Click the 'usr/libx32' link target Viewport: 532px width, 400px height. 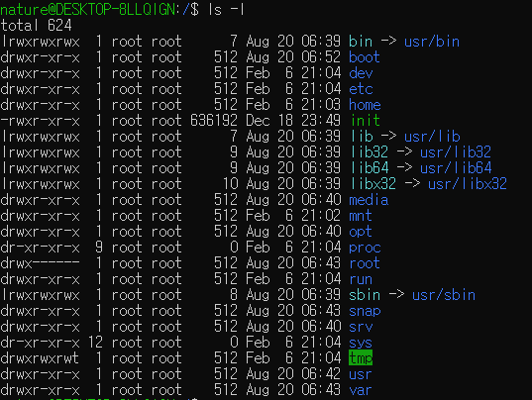pos(468,184)
